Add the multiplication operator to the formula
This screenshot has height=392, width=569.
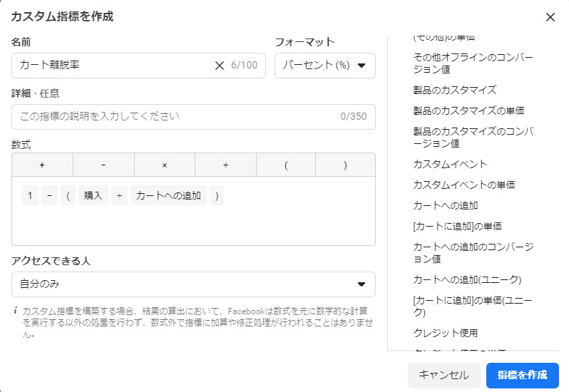click(x=164, y=165)
